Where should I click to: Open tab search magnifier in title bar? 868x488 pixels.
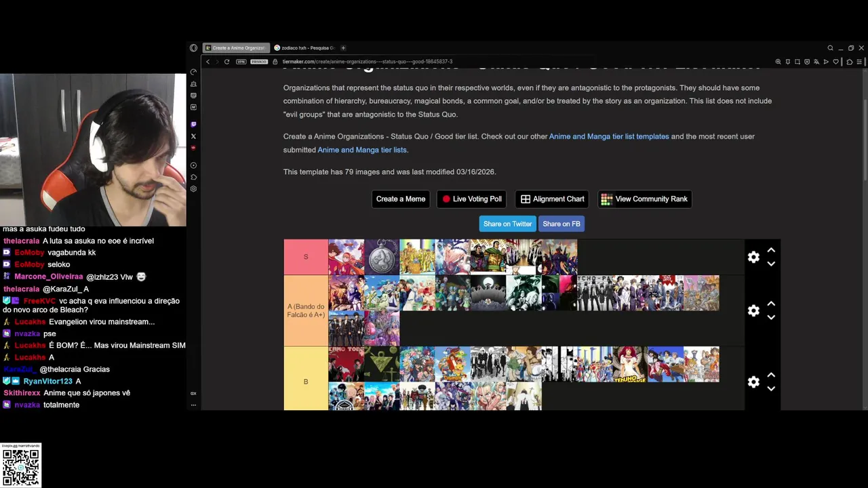click(x=830, y=48)
